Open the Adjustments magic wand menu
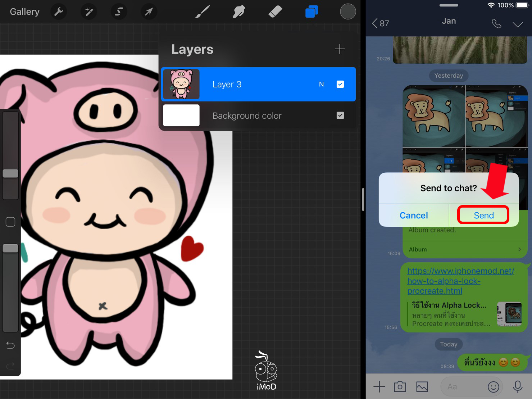The width and height of the screenshot is (532, 399). coord(88,12)
